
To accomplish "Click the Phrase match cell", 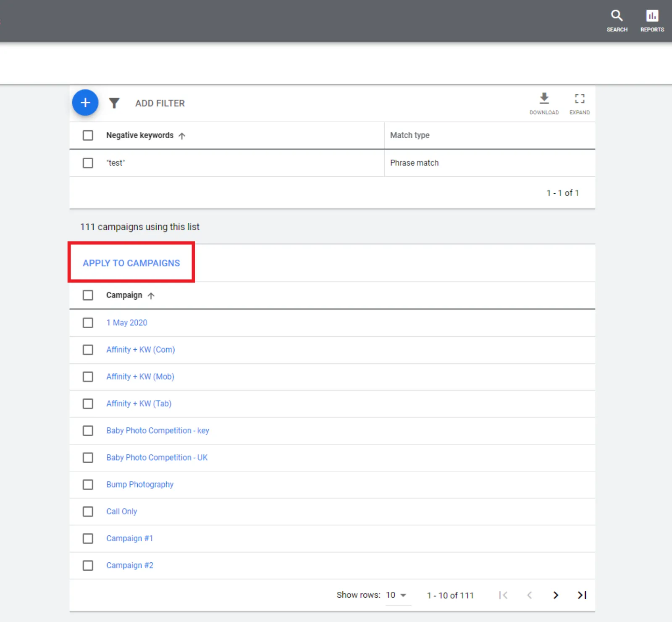I will pyautogui.click(x=414, y=163).
